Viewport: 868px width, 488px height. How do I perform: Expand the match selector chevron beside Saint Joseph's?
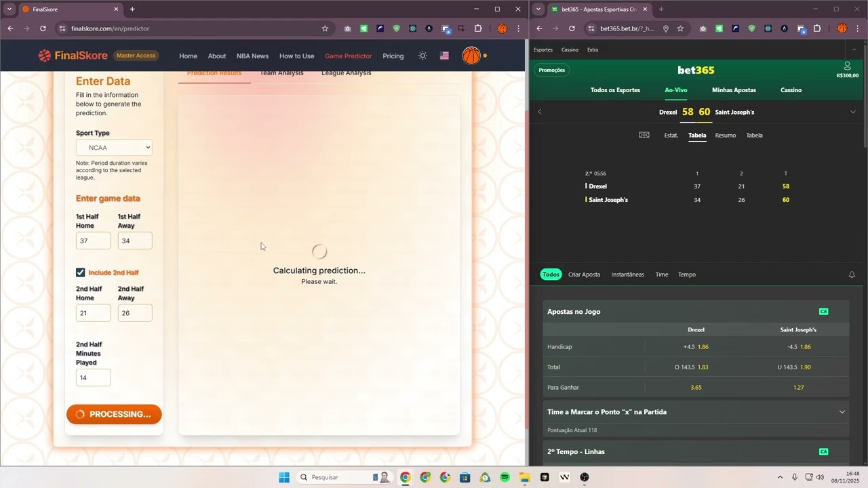click(853, 112)
